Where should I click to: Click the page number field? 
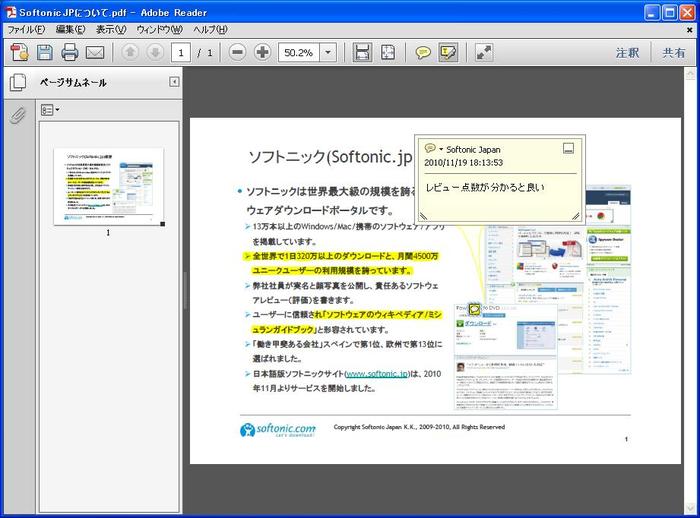coord(181,53)
